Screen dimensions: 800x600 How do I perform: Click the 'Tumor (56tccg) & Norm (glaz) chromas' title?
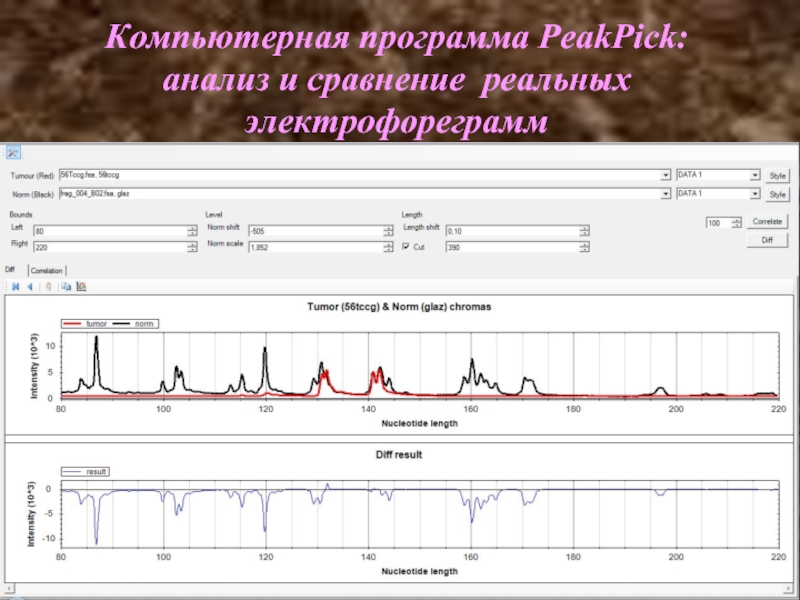coord(399,307)
